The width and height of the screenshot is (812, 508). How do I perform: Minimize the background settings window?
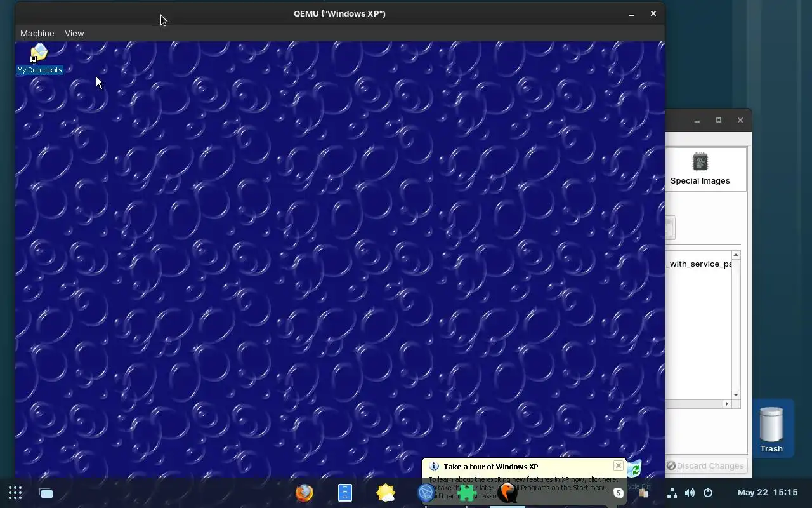point(697,121)
